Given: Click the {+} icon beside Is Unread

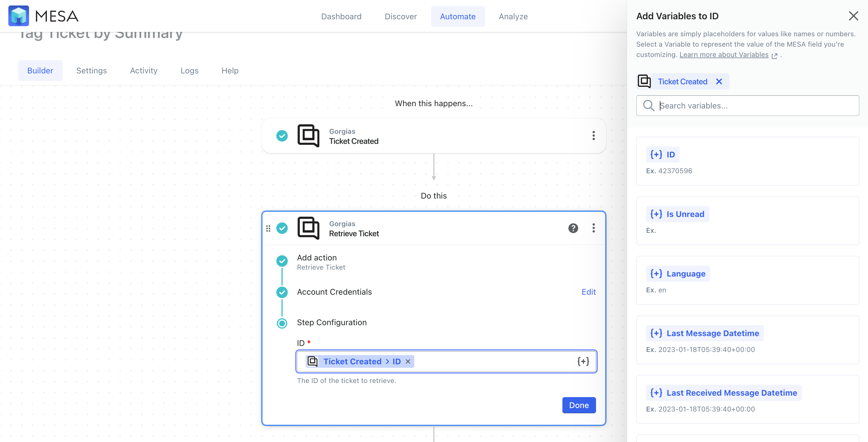Looking at the screenshot, I should pyautogui.click(x=656, y=214).
